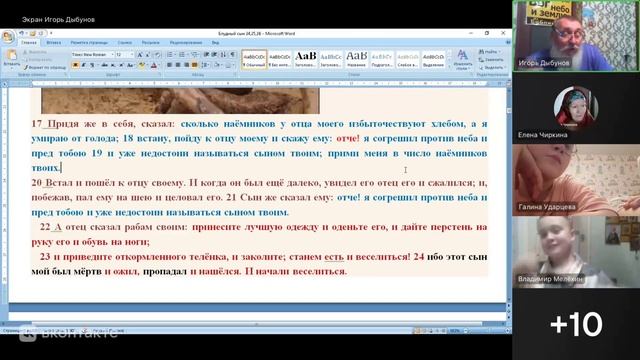
Task: Switch to the Ссылки ribbon tab
Action: click(x=125, y=42)
